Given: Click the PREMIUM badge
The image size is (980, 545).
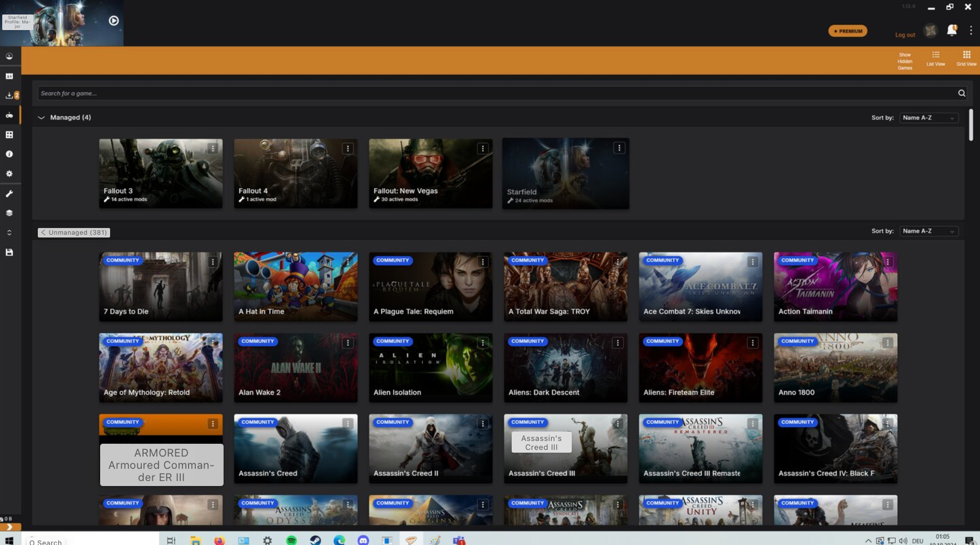Looking at the screenshot, I should click(848, 31).
